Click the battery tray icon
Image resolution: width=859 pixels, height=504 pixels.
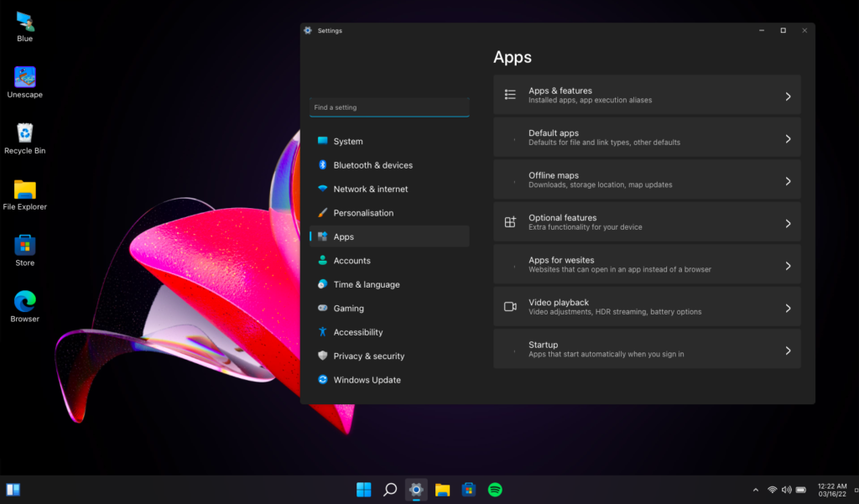click(x=801, y=490)
